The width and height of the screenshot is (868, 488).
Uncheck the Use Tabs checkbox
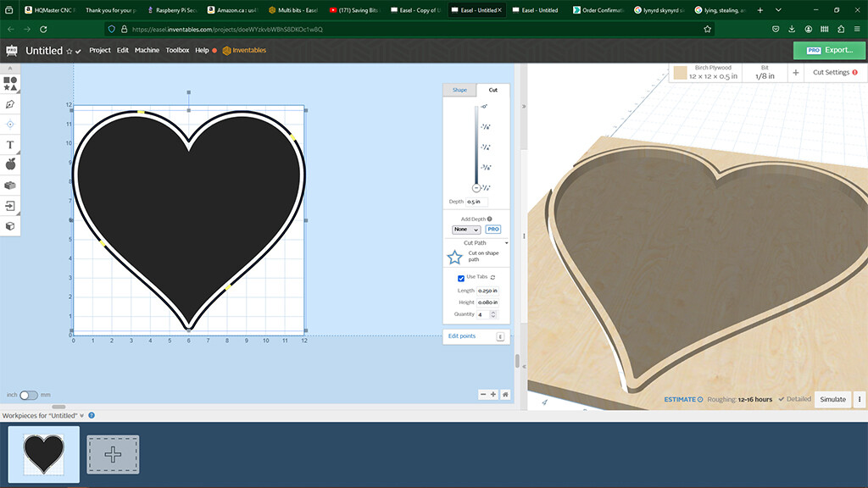[461, 277]
